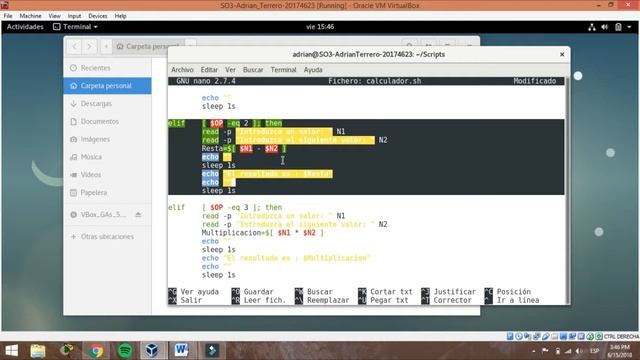Show hidden Windows tray icons
The width and height of the screenshot is (640, 360).
pyautogui.click(x=533, y=351)
